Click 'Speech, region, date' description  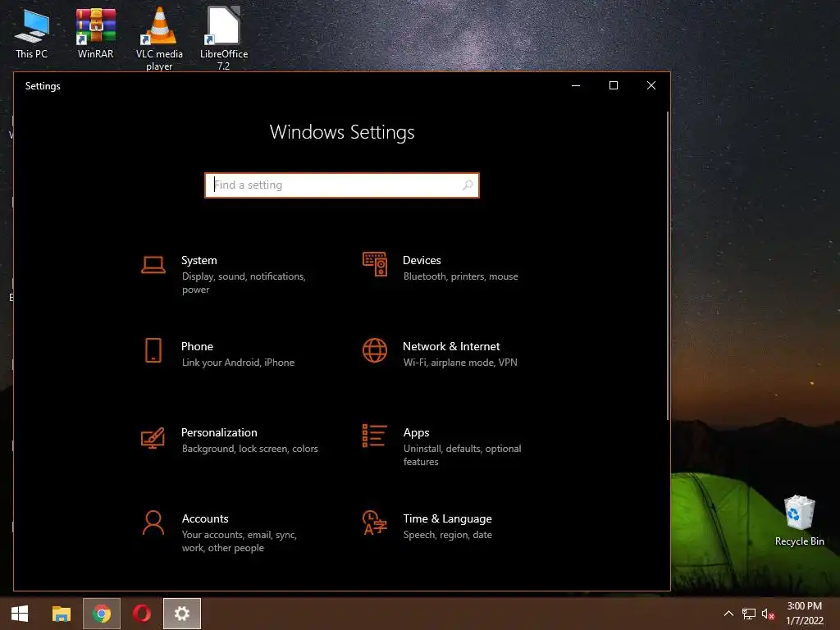pos(447,535)
